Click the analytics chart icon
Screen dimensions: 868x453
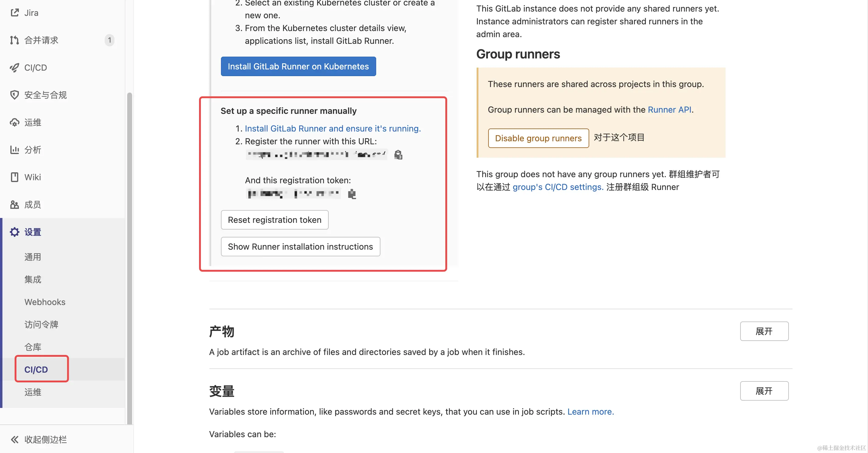point(15,150)
